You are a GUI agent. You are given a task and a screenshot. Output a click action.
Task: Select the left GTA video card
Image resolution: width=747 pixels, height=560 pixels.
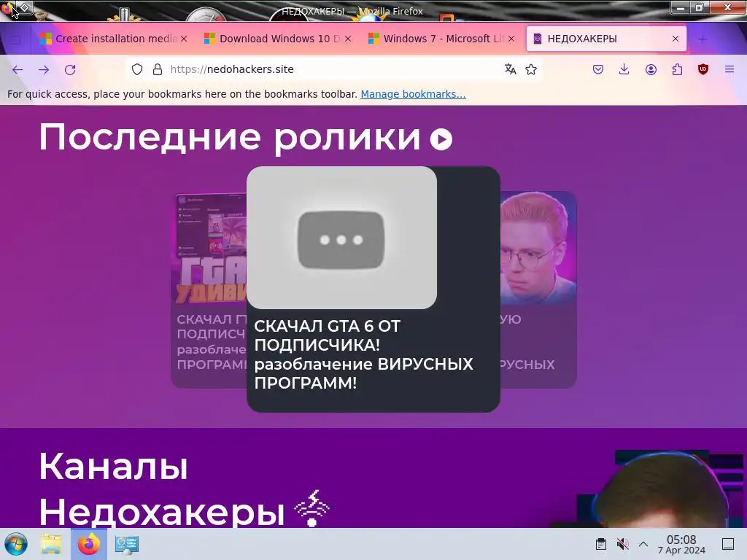coord(209,289)
